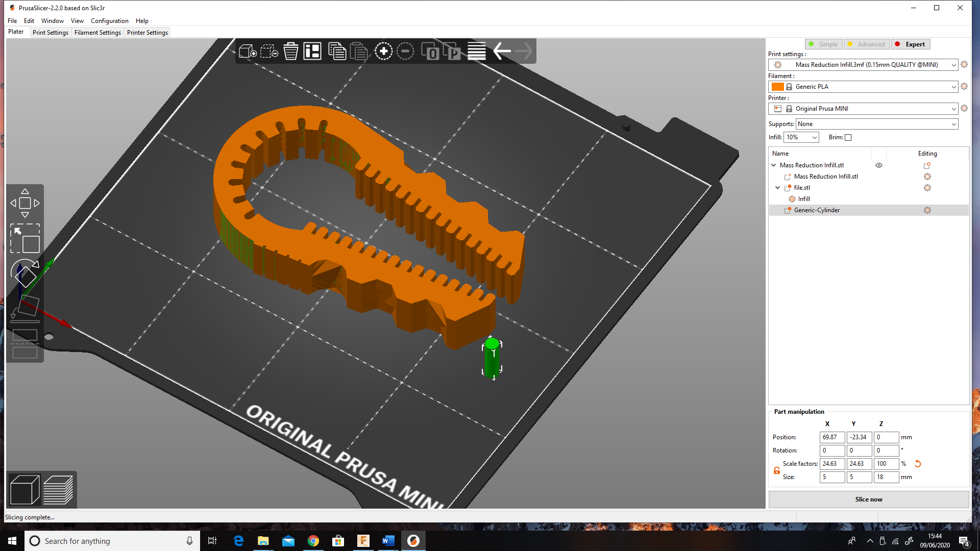Click the Undo arrow icon

tap(502, 51)
